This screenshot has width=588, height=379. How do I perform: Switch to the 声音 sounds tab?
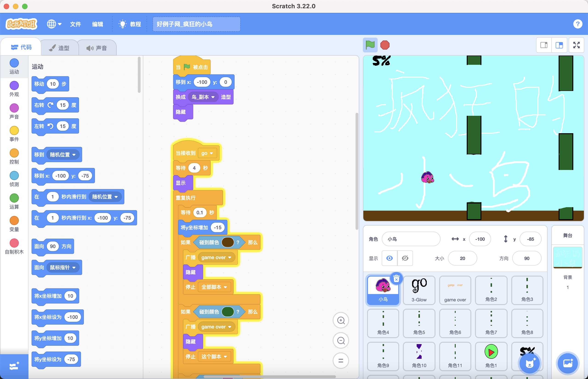click(x=97, y=48)
